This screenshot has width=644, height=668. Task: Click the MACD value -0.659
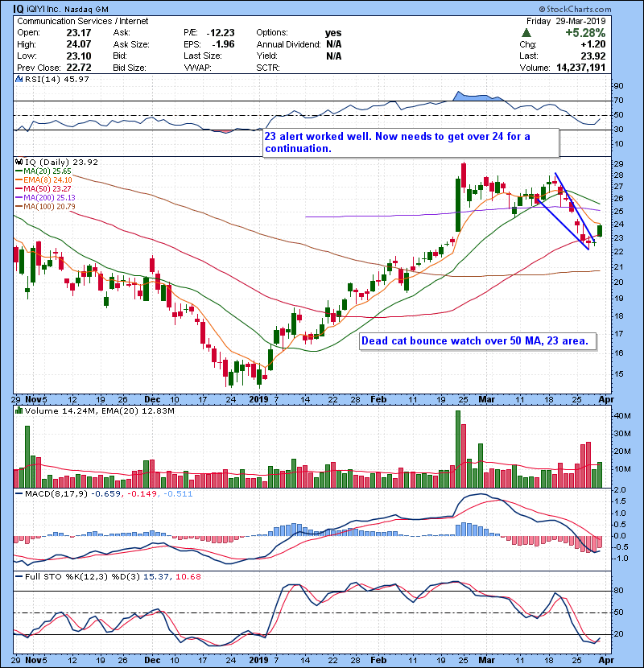point(105,494)
